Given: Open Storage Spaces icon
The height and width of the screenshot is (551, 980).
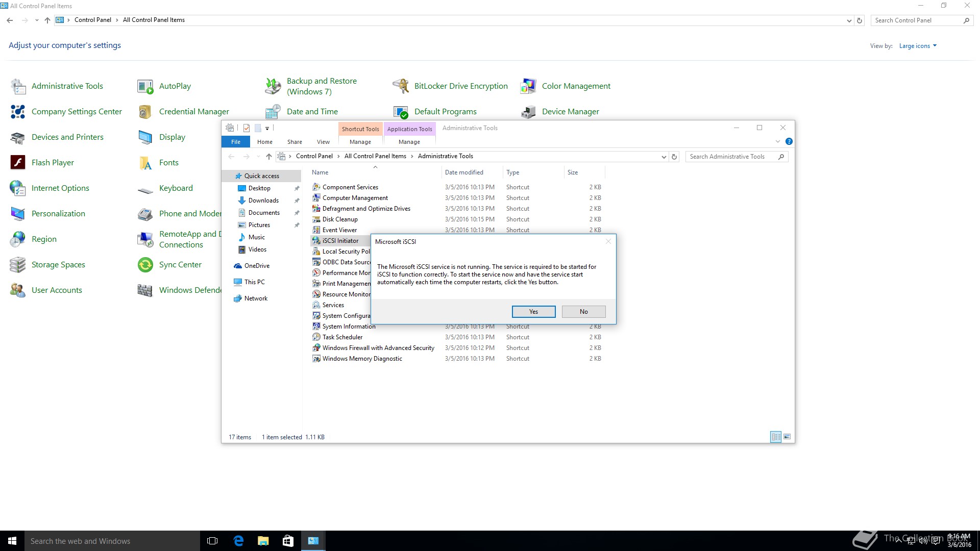Looking at the screenshot, I should pyautogui.click(x=18, y=265).
